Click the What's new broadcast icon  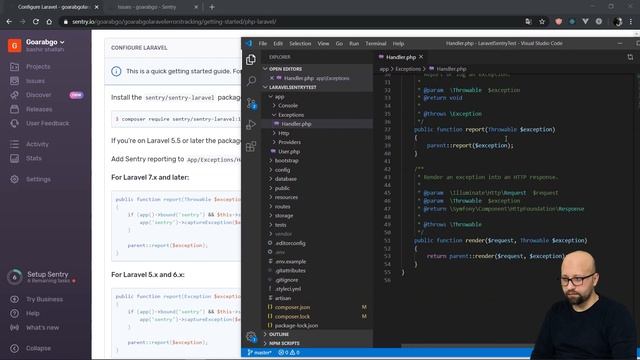point(14,327)
